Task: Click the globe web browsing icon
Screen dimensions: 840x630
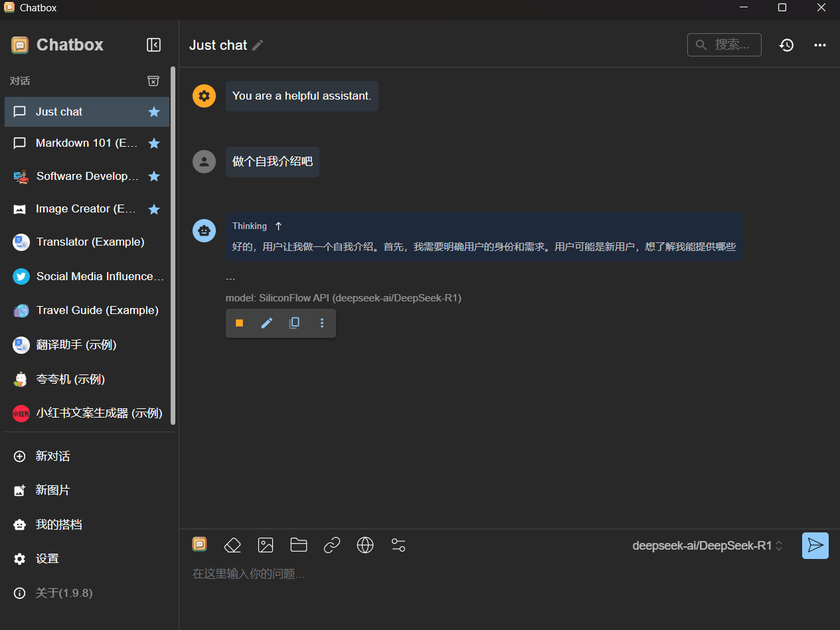Action: (365, 545)
